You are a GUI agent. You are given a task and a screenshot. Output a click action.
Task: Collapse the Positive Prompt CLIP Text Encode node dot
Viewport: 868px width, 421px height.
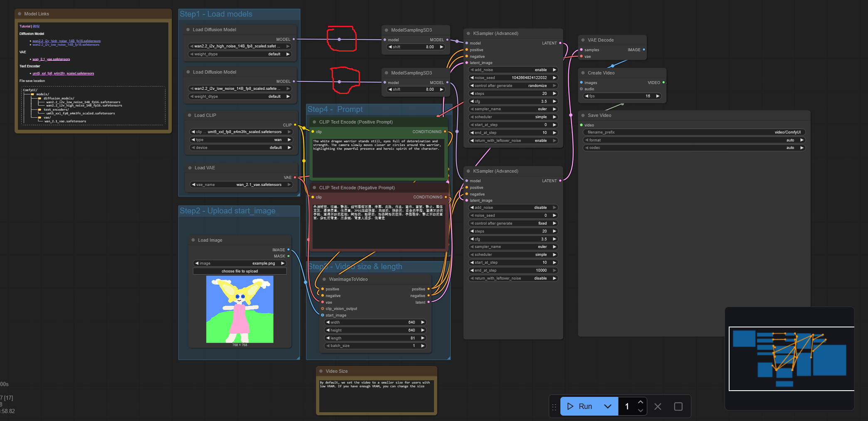(x=314, y=122)
